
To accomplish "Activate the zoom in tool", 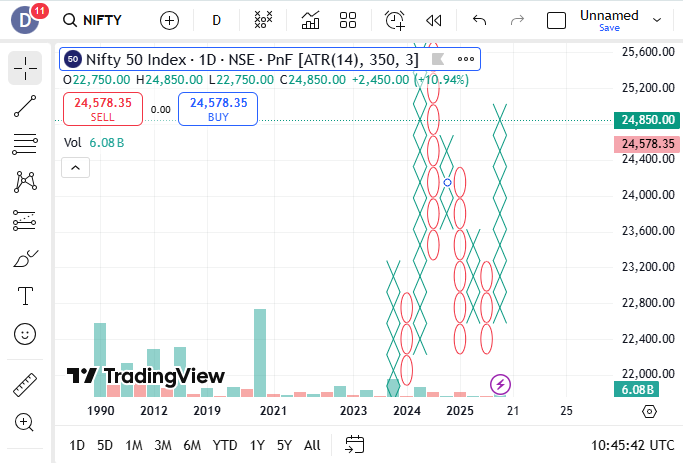I will point(25,422).
